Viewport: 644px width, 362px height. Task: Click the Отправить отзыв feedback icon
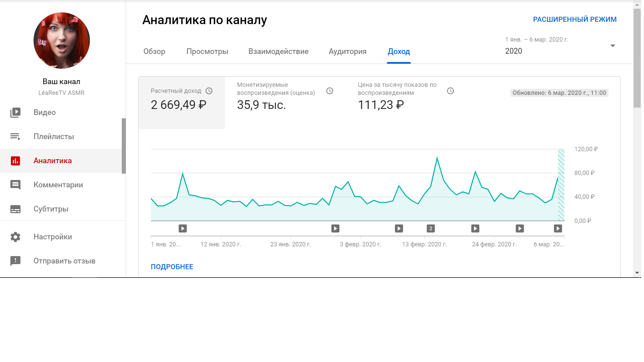coord(15,261)
